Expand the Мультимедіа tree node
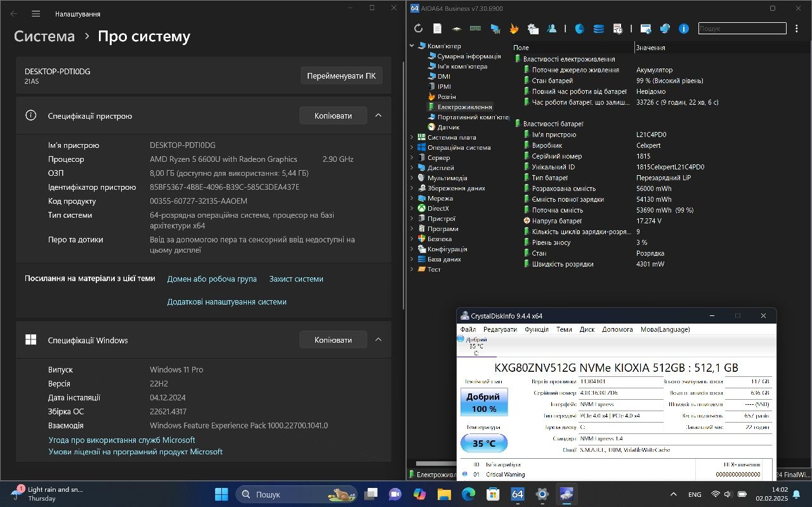The width and height of the screenshot is (812, 507). point(412,178)
